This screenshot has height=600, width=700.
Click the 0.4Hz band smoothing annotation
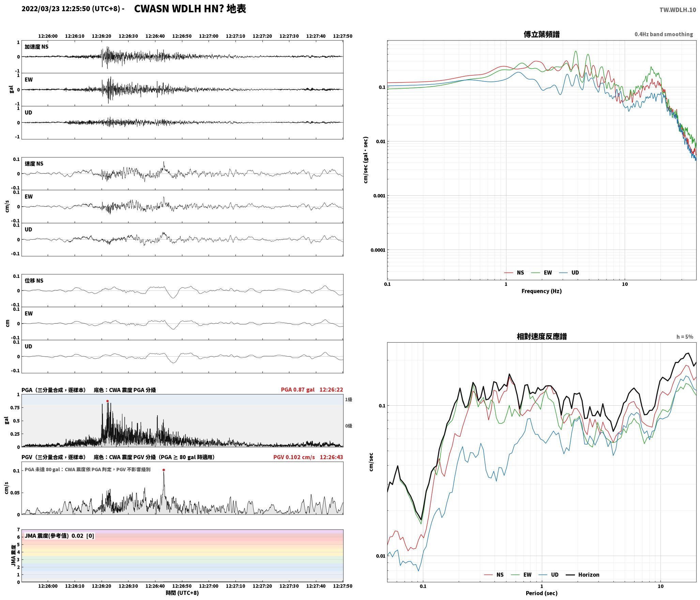click(x=664, y=34)
